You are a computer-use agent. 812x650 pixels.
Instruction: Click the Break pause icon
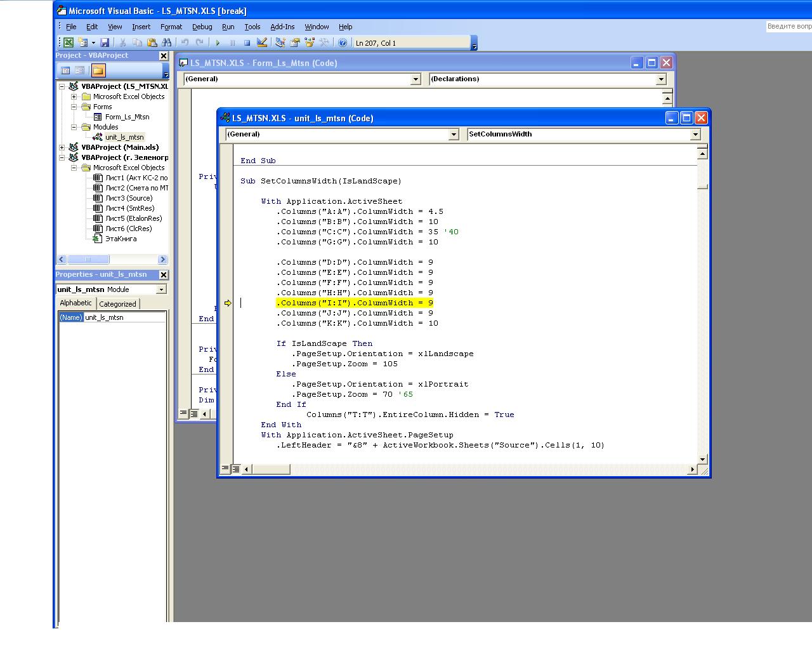tap(232, 43)
